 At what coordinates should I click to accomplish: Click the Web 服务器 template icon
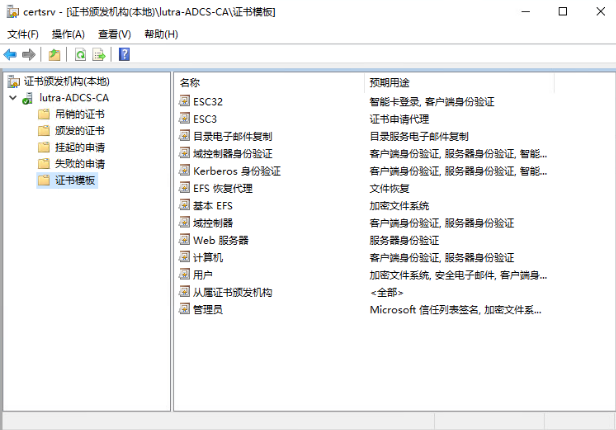coord(184,240)
